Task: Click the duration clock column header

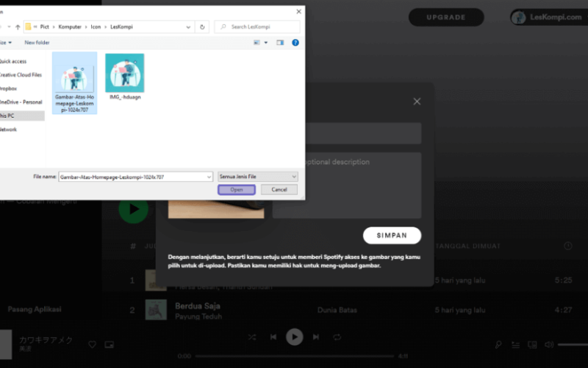Action: (567, 246)
